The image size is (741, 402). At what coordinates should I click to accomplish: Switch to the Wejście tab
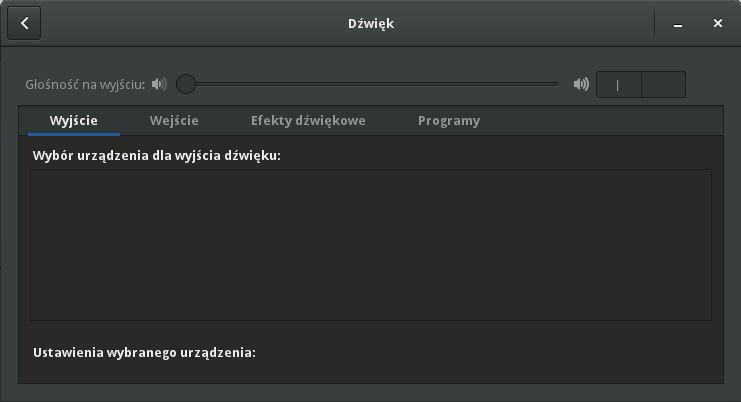(x=174, y=121)
